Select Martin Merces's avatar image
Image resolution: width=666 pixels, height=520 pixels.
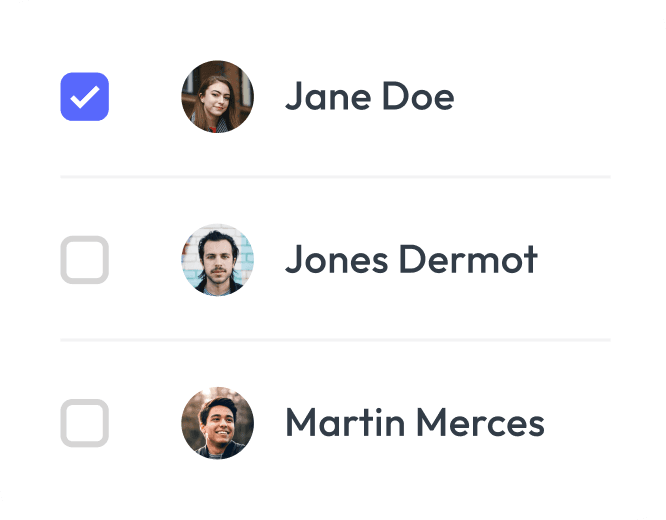coord(217,423)
